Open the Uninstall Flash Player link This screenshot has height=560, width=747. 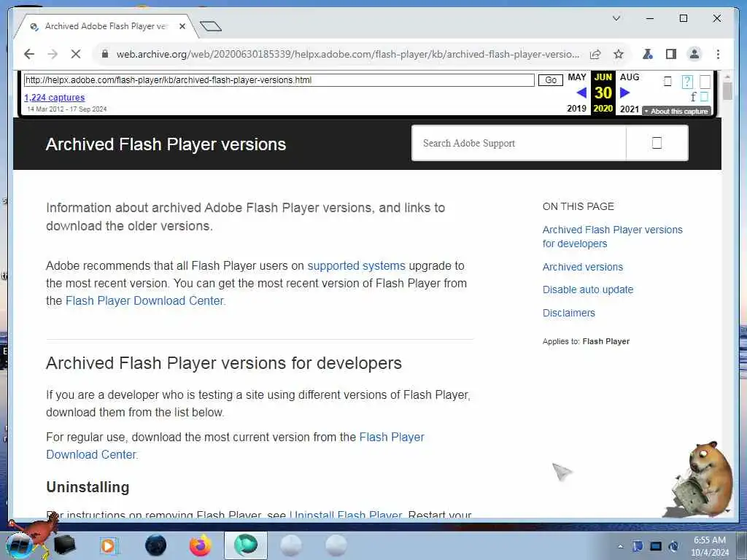[x=346, y=514]
